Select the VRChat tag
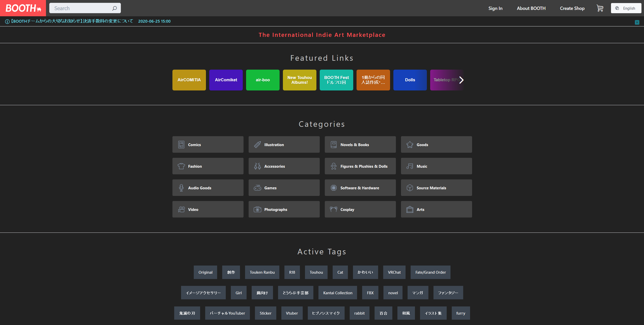This screenshot has width=644, height=325. click(x=394, y=272)
